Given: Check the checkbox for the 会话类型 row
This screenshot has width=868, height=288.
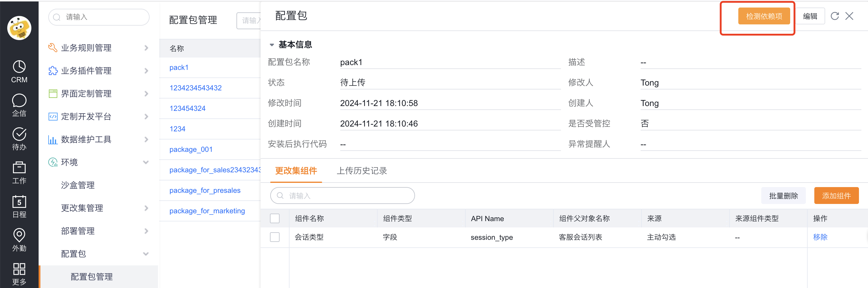Looking at the screenshot, I should point(275,237).
